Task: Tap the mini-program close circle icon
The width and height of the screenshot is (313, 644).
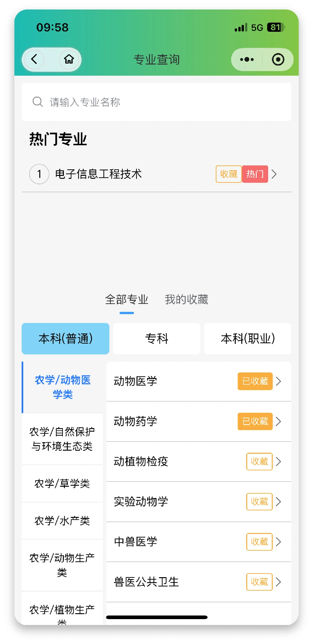Action: click(x=278, y=60)
